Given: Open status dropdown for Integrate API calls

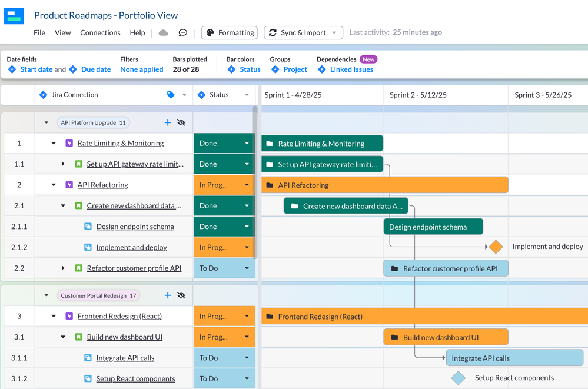Looking at the screenshot, I should pyautogui.click(x=247, y=358).
